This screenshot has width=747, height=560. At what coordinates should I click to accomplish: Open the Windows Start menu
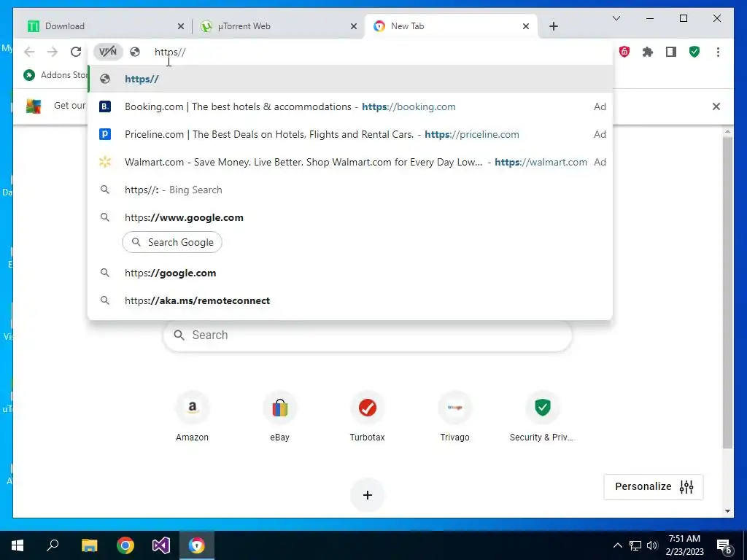[x=18, y=545]
